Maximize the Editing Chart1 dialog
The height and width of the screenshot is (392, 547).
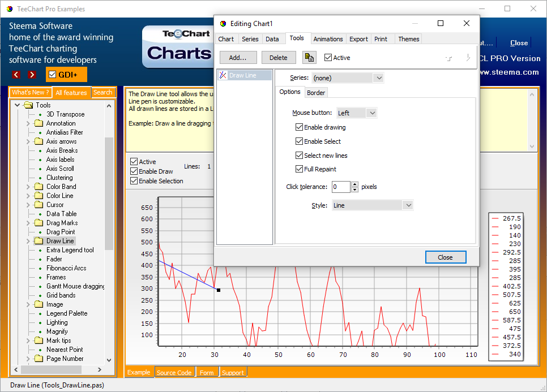click(440, 23)
